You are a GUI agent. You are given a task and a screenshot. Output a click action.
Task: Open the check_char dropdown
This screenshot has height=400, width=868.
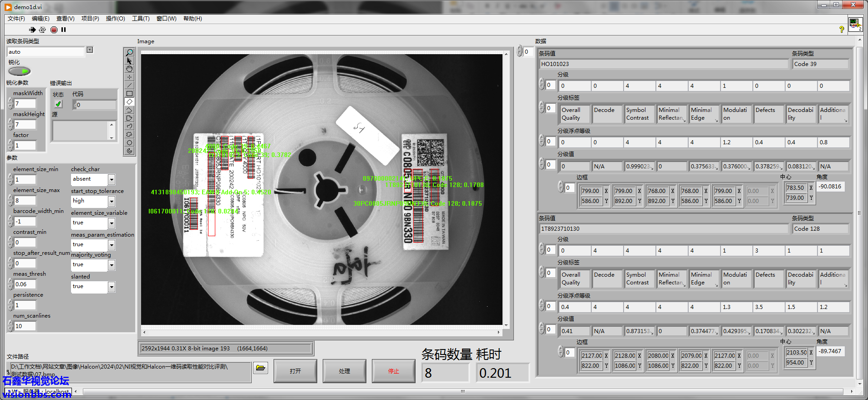click(112, 180)
